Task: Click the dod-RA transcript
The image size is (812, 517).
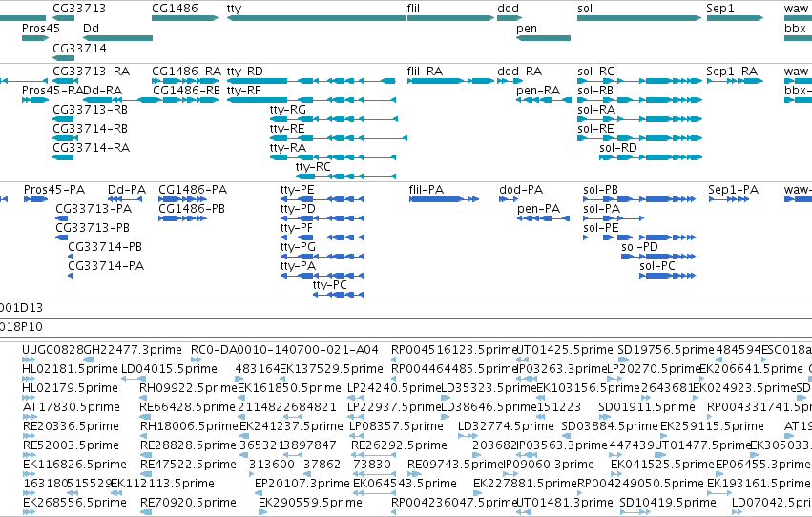Action: (x=510, y=81)
